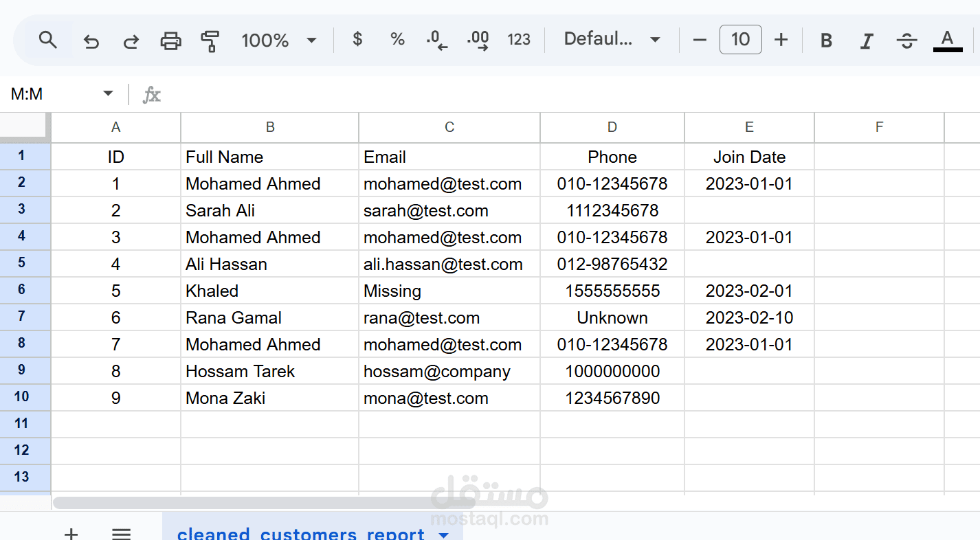Viewport: 980px width, 540px height.
Task: Apply percent format to selection
Action: [397, 40]
